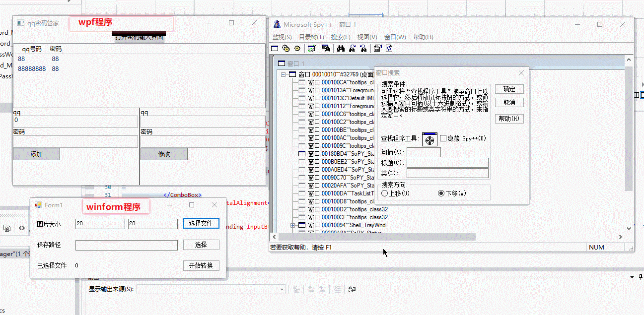The height and width of the screenshot is (315, 644).
Task: Click the 类(L) input field
Action: (447, 173)
